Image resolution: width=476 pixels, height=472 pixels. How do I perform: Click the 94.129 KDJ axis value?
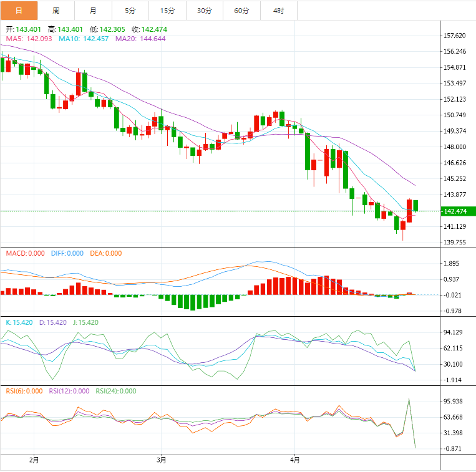tap(453, 332)
